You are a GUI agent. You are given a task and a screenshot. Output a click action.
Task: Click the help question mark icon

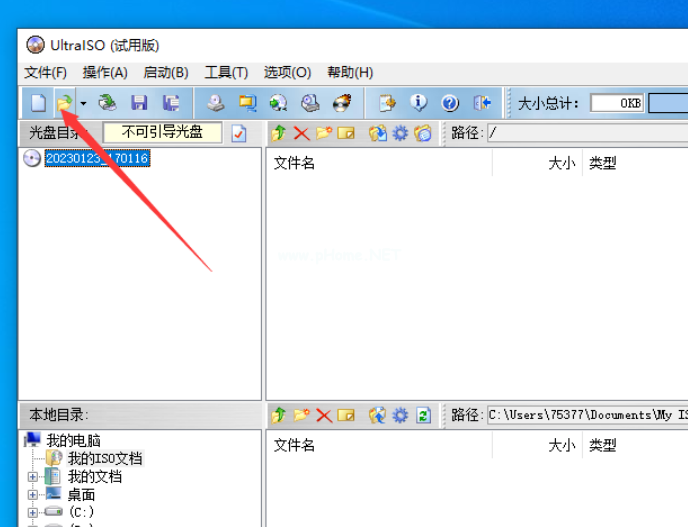click(450, 103)
